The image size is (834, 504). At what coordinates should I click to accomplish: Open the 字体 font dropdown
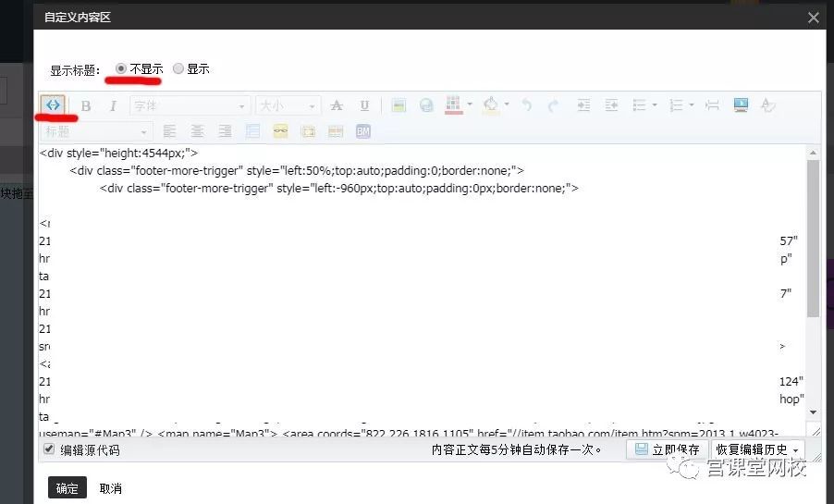pos(190,105)
